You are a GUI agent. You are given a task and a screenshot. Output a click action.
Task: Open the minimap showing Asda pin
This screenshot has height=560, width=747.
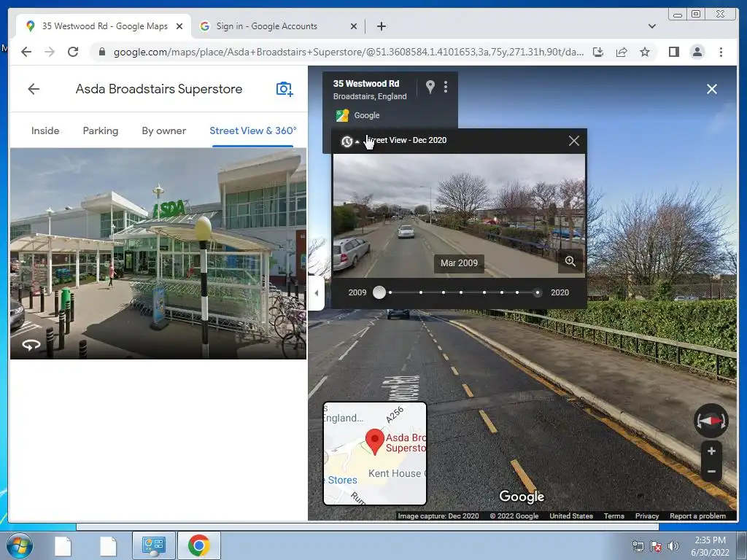(x=375, y=454)
